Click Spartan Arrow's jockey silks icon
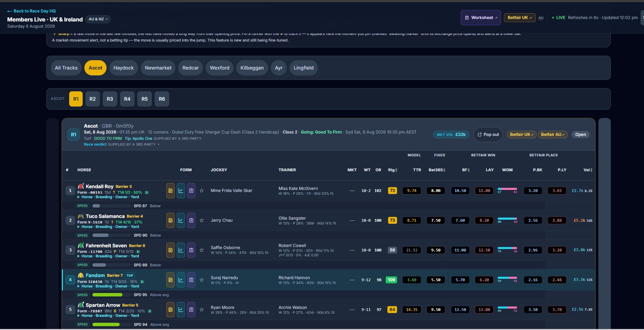Screen dimensions: 644x330 point(81,305)
